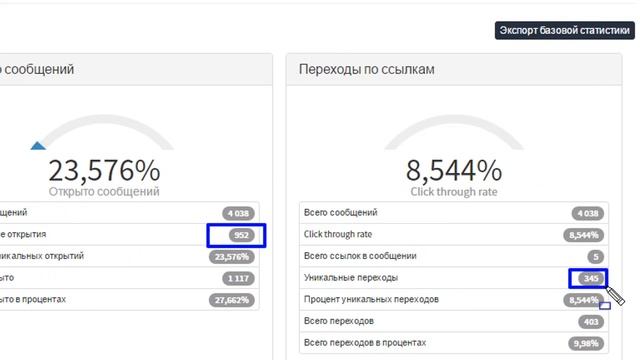Click the click through rate gauge arc
The image size is (640, 360).
tap(454, 131)
